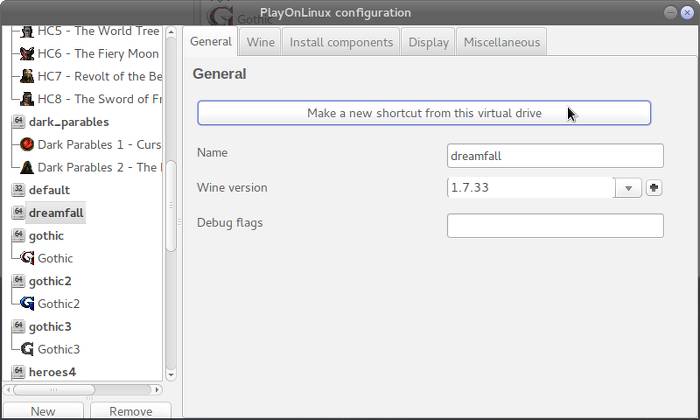The image size is (700, 420).
Task: Click the dreamfall 64-bit drive icon
Action: click(x=18, y=213)
